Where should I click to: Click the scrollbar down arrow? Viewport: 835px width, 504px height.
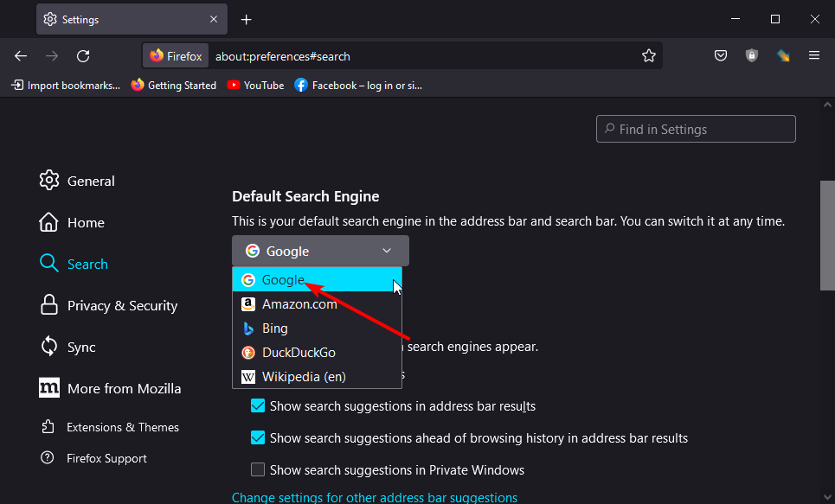click(x=827, y=496)
